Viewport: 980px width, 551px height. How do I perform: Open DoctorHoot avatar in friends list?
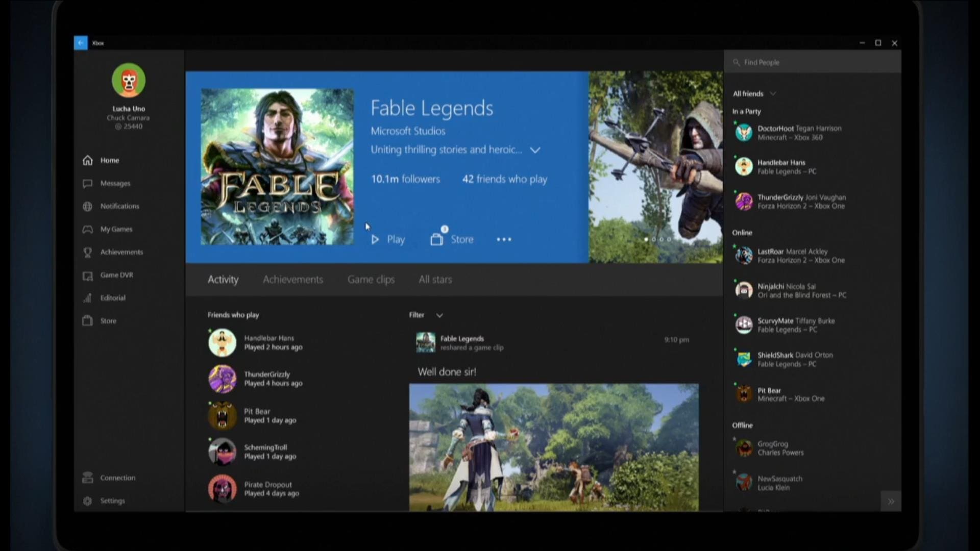[744, 133]
